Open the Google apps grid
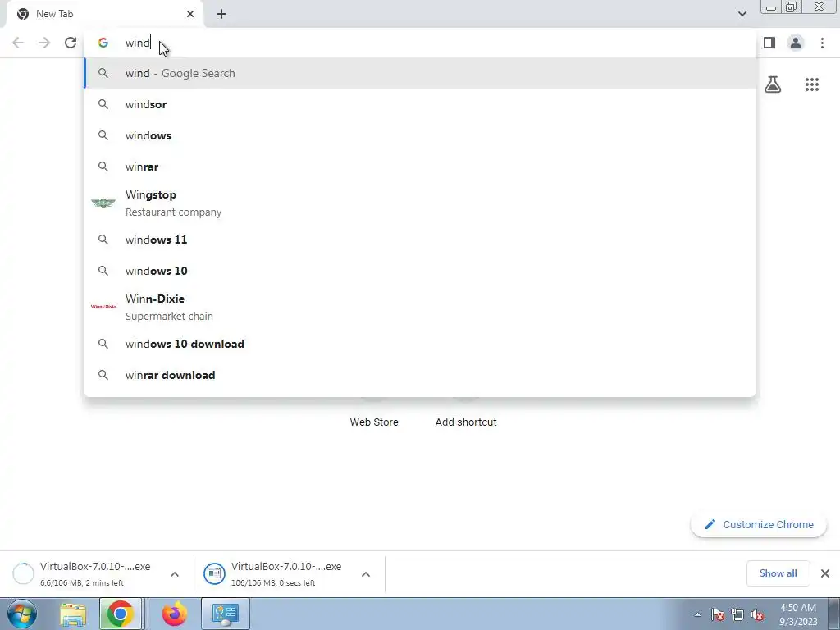 [811, 84]
